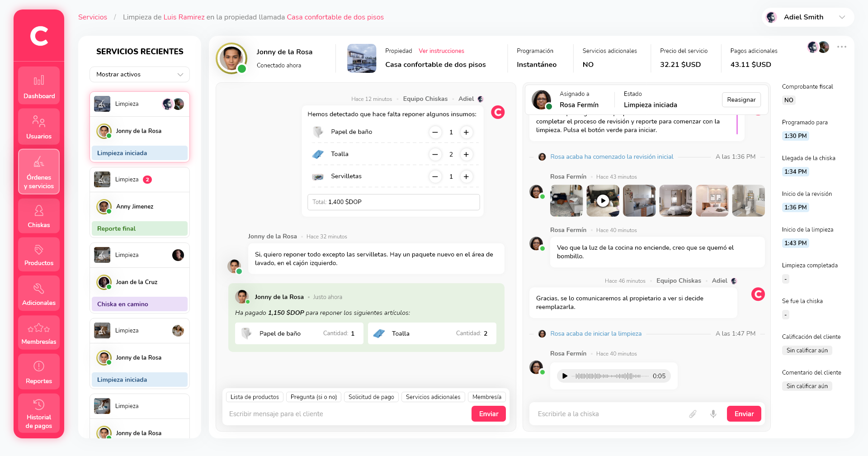Go to Órdenes y servicios section
Viewport: 868px width, 456px height.
pos(39,172)
